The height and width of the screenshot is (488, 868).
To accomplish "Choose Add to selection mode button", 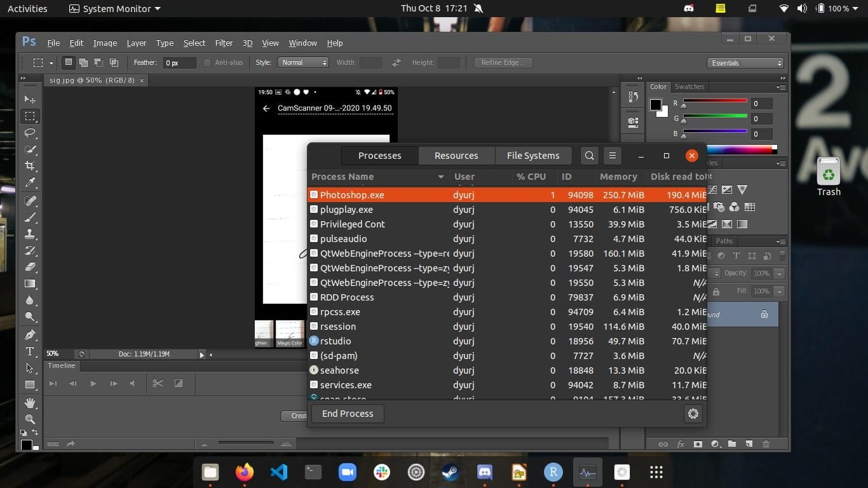I will [x=83, y=62].
